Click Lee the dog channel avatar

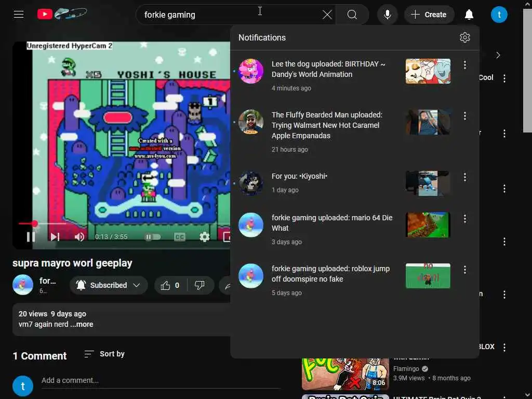coord(251,71)
